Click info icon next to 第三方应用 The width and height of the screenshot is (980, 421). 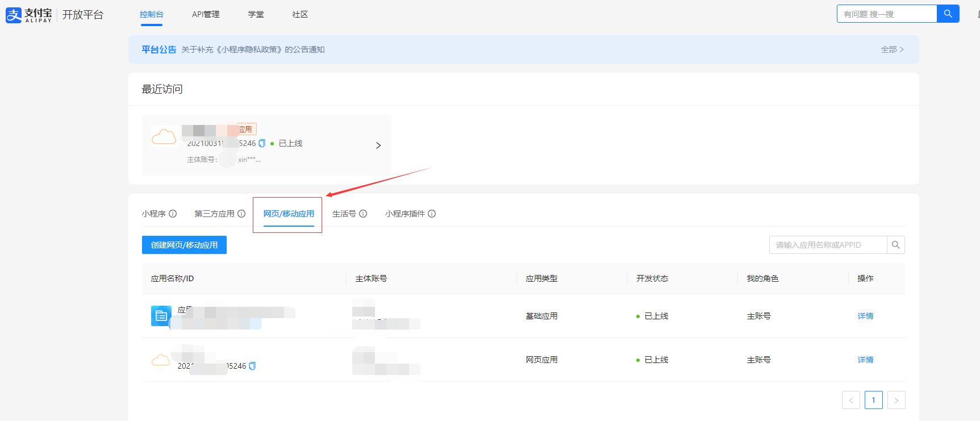(x=241, y=214)
